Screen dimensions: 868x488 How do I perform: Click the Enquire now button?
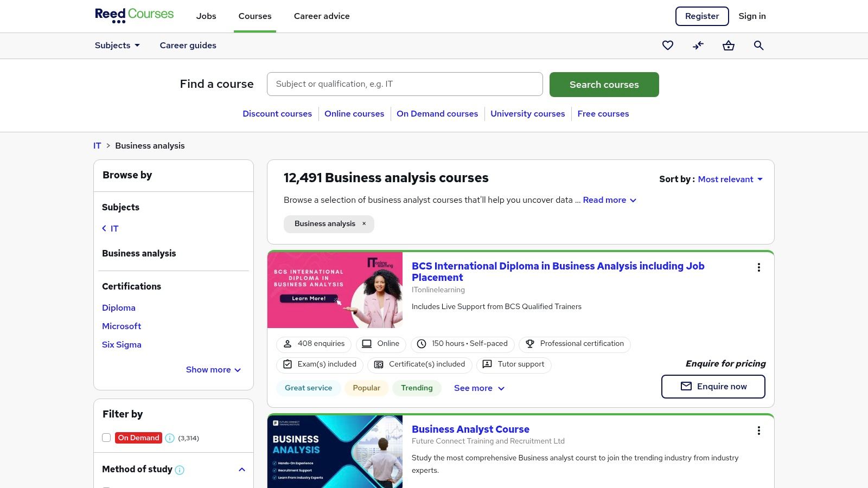pos(713,387)
